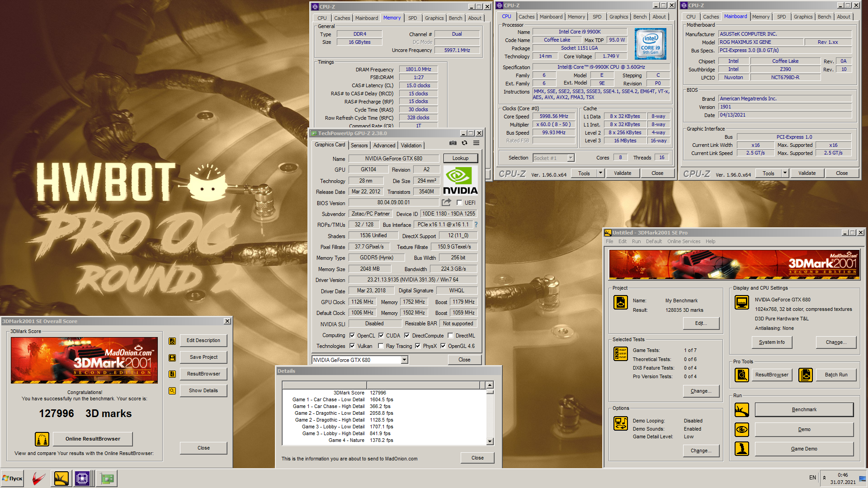The width and height of the screenshot is (868, 488).
Task: Toggle DirectML checkbox
Action: click(x=450, y=335)
